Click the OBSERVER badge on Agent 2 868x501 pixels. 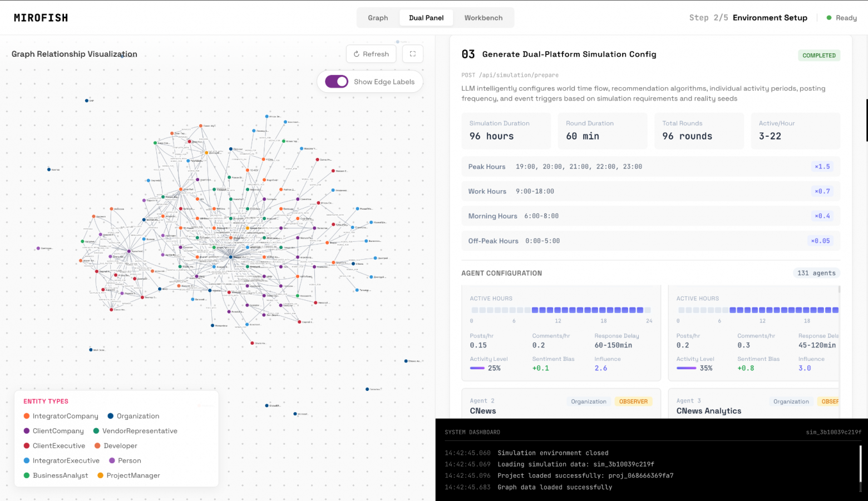(633, 401)
